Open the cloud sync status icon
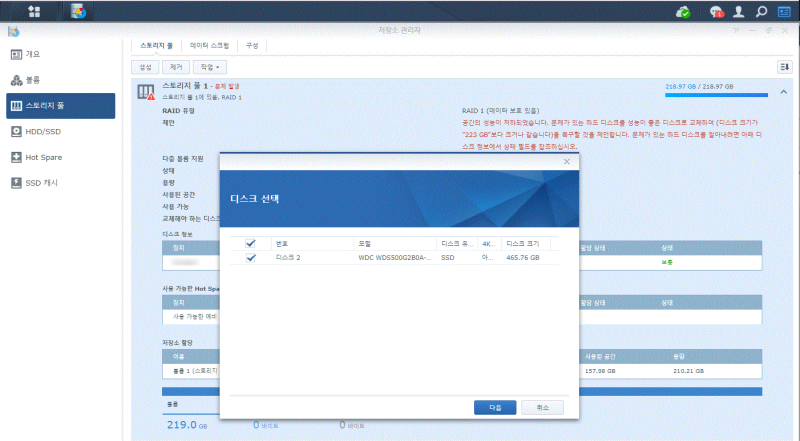This screenshot has width=800, height=441. pyautogui.click(x=683, y=12)
